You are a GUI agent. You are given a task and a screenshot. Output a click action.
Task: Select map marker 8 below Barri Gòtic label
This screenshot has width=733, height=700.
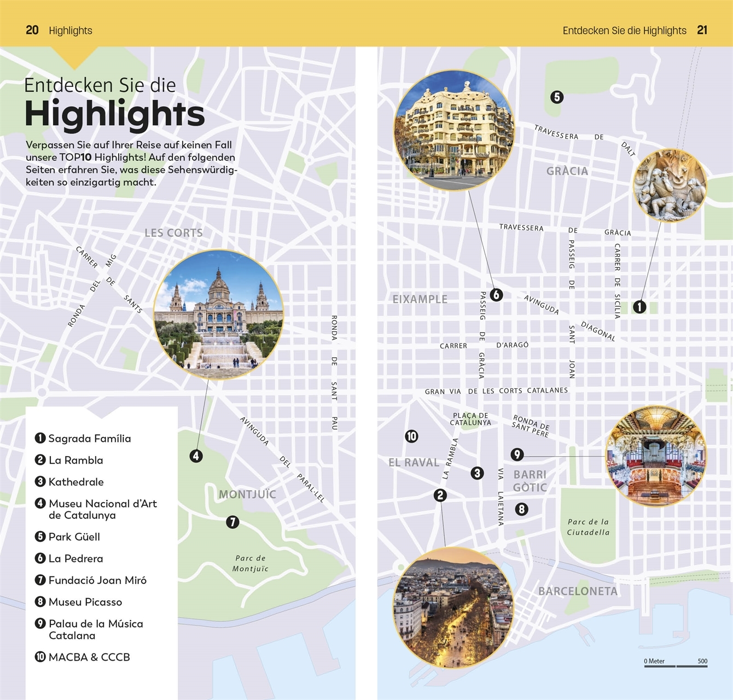521,509
